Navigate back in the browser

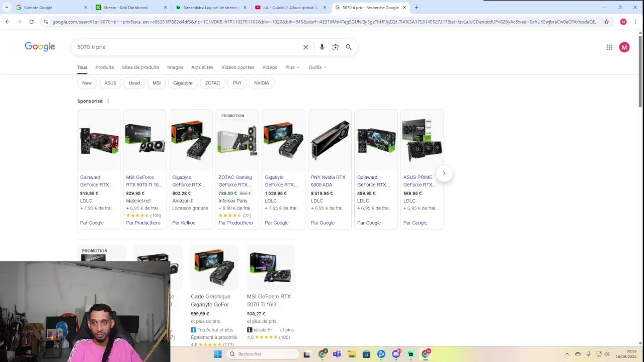point(7,22)
